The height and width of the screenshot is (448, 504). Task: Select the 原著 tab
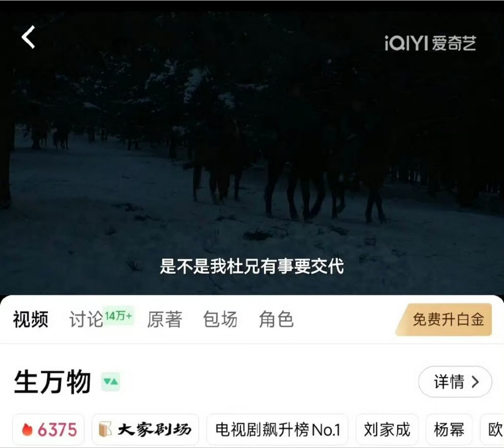(165, 319)
